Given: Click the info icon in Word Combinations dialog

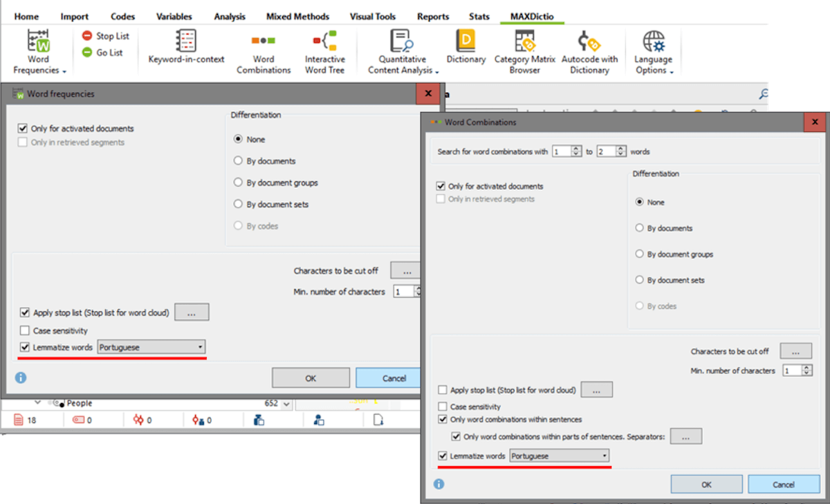Looking at the screenshot, I should pos(439,484).
